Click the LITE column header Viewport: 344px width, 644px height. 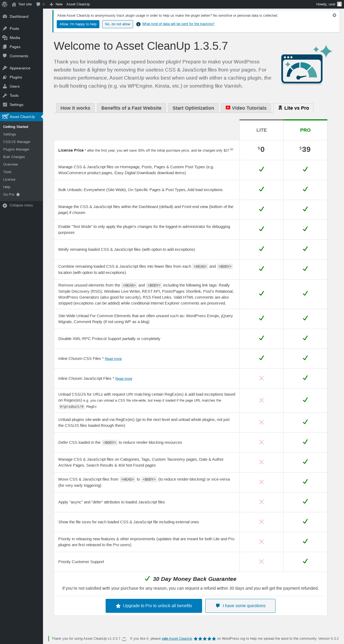coord(261,130)
